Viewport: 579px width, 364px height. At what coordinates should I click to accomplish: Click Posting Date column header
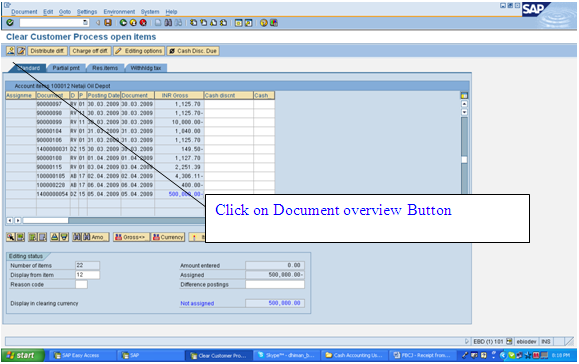tap(104, 96)
